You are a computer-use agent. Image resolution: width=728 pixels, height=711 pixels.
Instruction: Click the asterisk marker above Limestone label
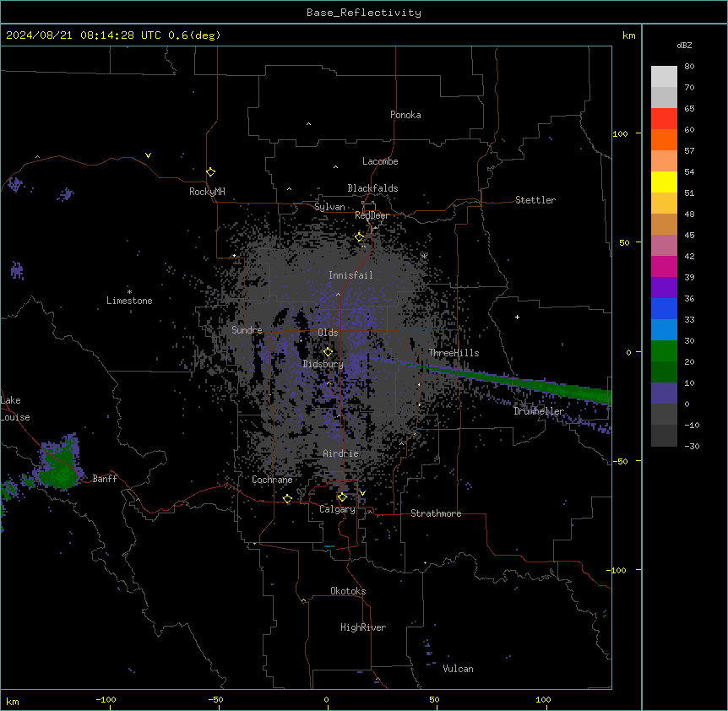tap(129, 292)
